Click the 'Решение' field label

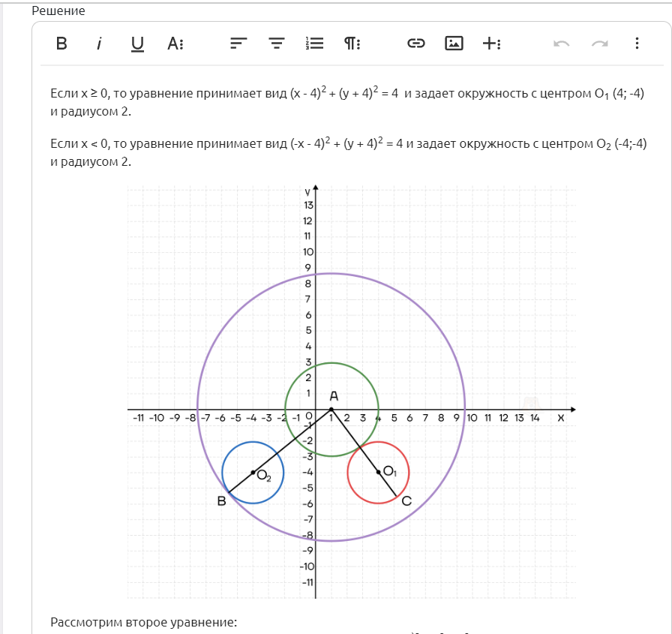coord(58,11)
